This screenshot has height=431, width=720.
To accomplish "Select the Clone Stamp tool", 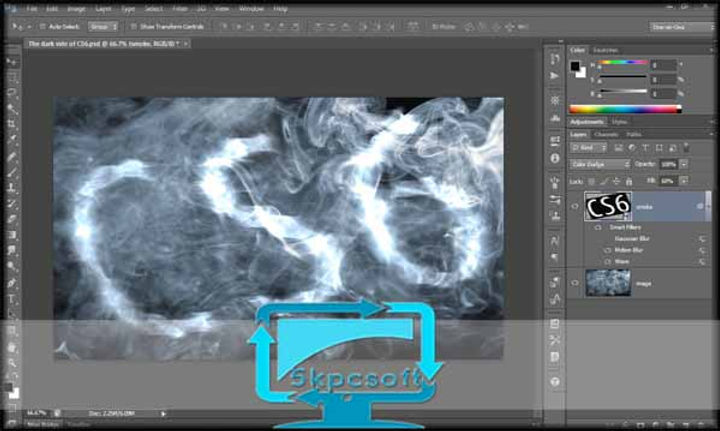I will 11,188.
